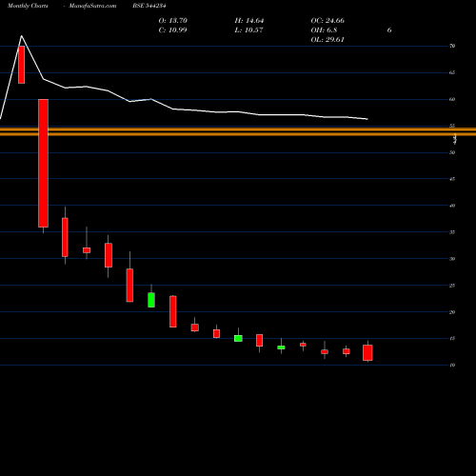Click the 'Monthly Charts' title text
Viewport: 476px width, 476px height.
pyautogui.click(x=28, y=6)
